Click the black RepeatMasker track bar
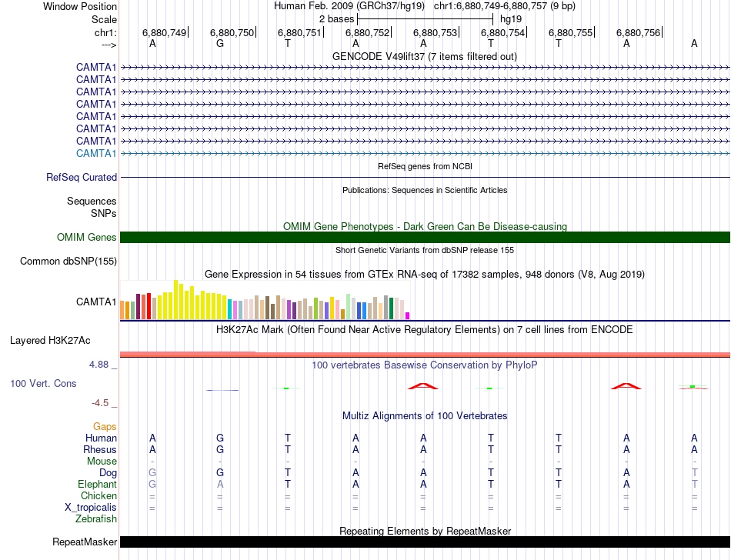The width and height of the screenshot is (731, 560). point(425,542)
